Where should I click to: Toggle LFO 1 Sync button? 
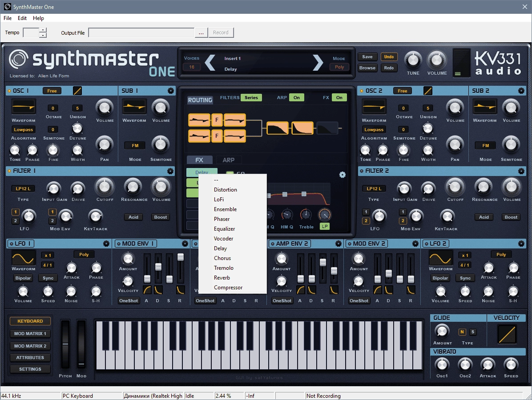point(48,278)
